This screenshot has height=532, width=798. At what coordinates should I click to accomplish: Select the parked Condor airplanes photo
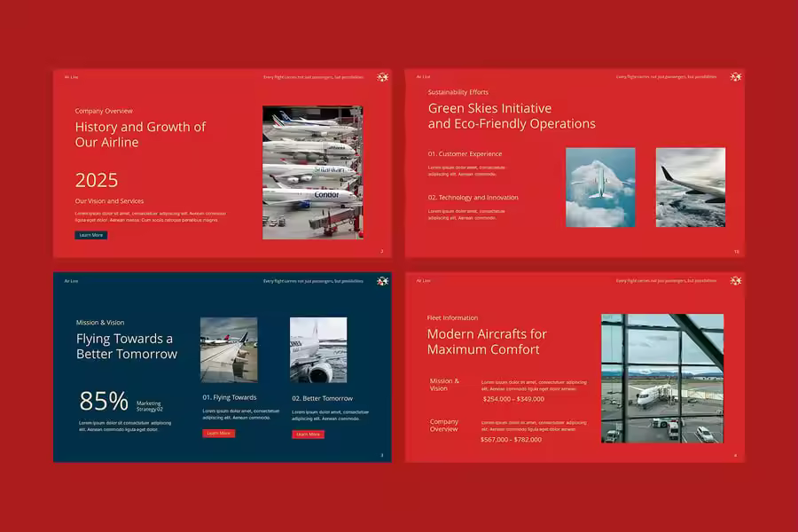(x=312, y=172)
